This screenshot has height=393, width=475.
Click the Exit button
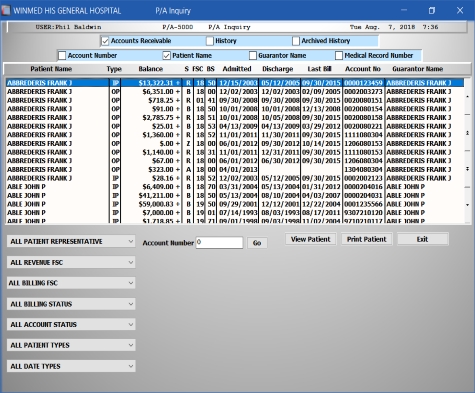tap(423, 239)
